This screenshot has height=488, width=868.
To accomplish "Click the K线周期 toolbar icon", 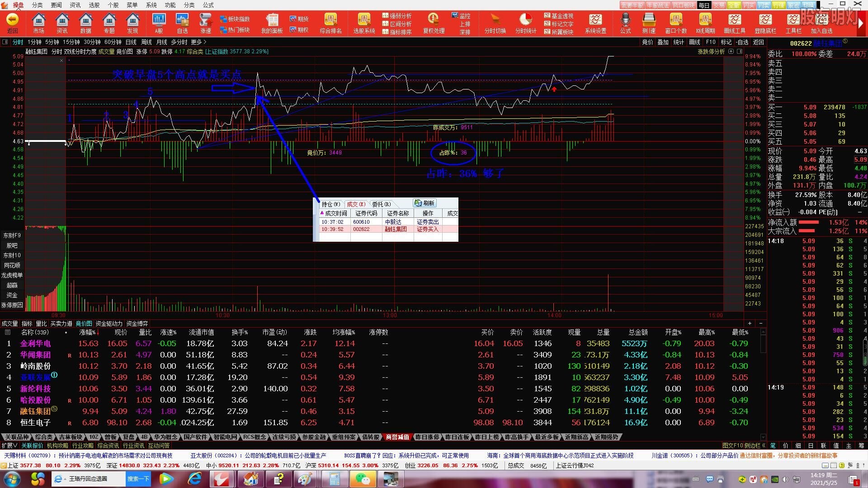I will 705,23.
